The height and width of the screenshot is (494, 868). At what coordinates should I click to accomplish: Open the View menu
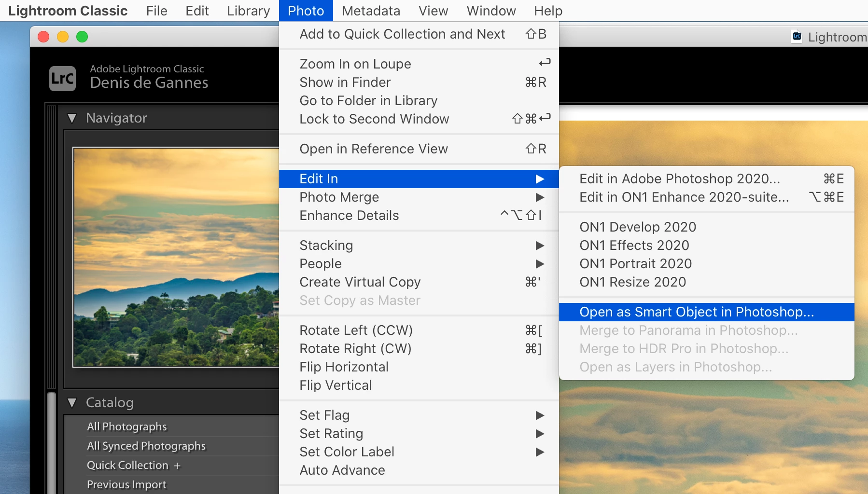click(433, 11)
